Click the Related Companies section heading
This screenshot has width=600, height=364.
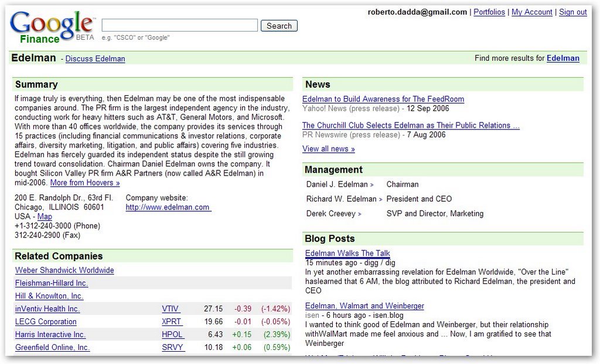click(x=59, y=256)
